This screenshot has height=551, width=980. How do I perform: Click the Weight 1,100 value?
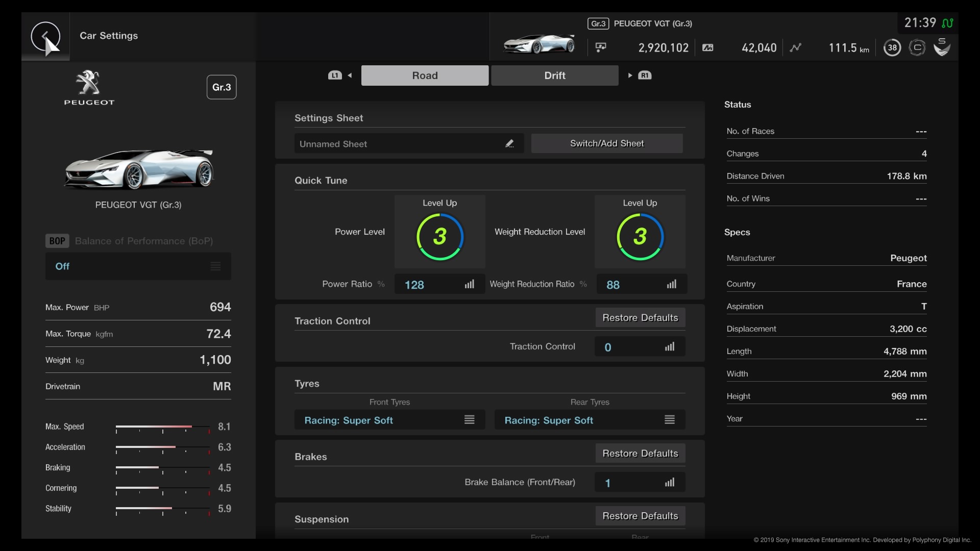(215, 360)
